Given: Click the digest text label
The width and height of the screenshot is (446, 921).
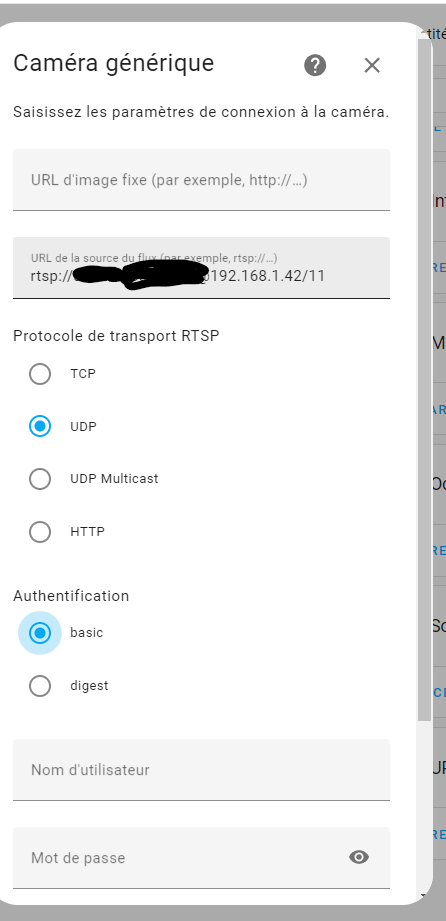Looking at the screenshot, I should [89, 685].
